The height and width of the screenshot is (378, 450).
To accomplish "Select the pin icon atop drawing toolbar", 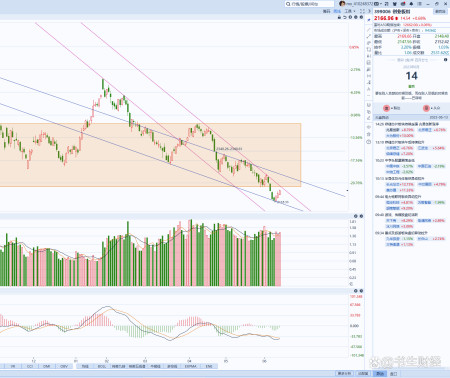I will point(369,20).
